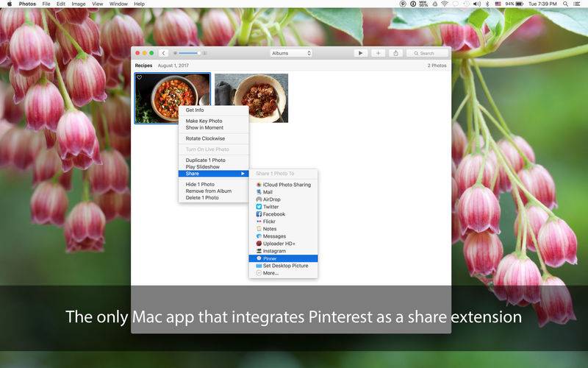Click the small thumbnails icon left of the zoom slider
Viewport: 588px width, 368px height.
point(175,53)
